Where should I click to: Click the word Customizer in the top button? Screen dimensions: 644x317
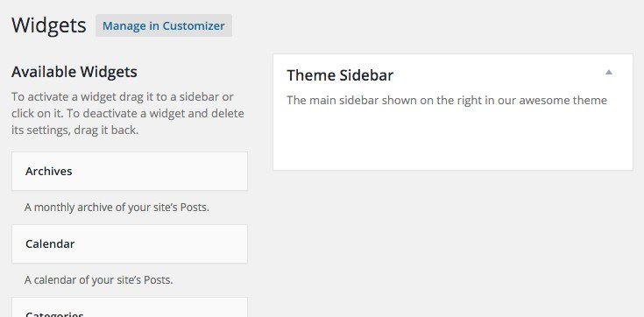pos(194,26)
